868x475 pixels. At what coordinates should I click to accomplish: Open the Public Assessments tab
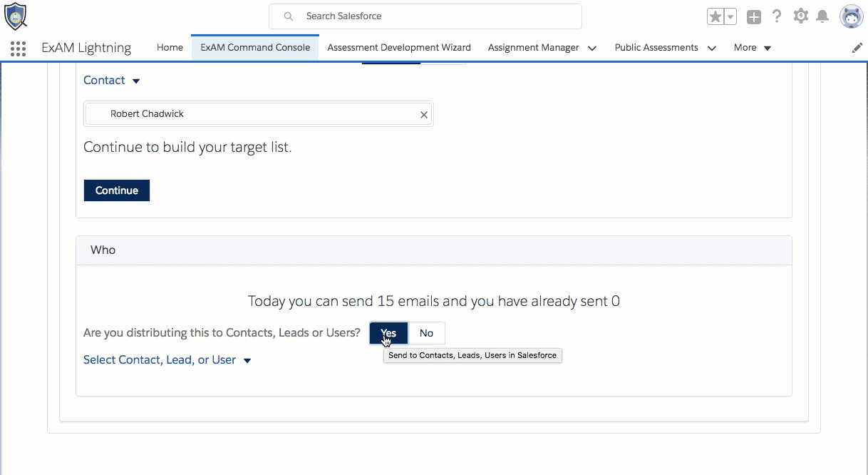click(x=656, y=47)
